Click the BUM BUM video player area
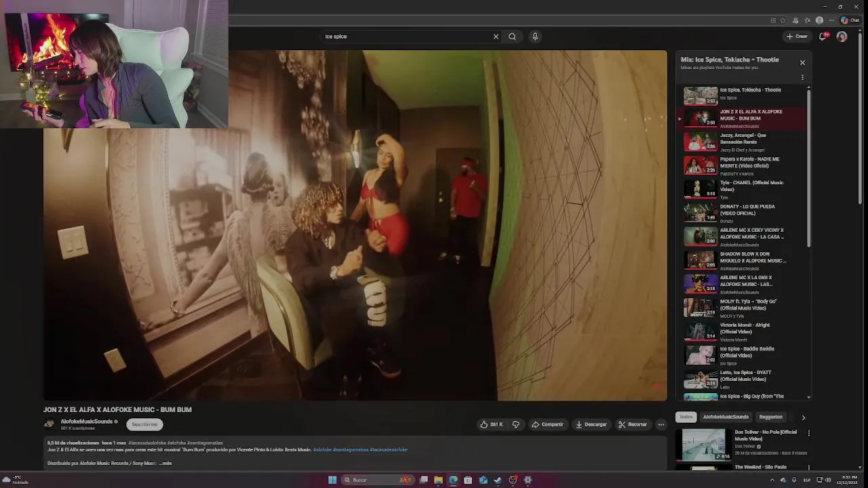 click(355, 226)
